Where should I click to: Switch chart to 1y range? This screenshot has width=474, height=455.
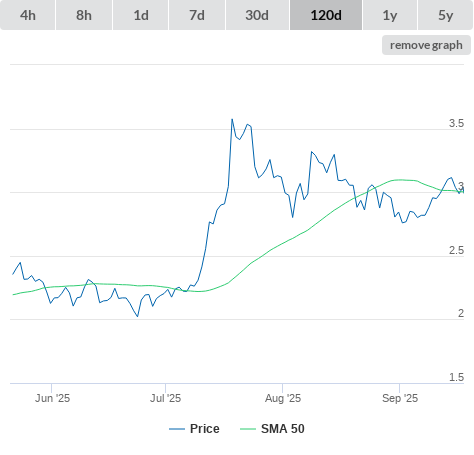point(390,15)
